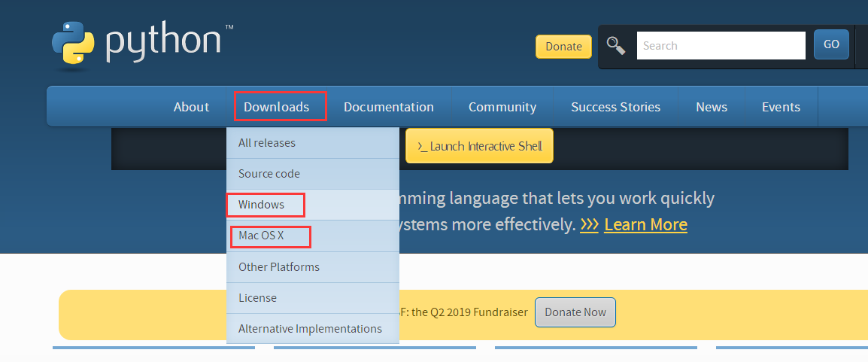This screenshot has height=362, width=868.
Task: Open the Documentation menu
Action: point(389,107)
